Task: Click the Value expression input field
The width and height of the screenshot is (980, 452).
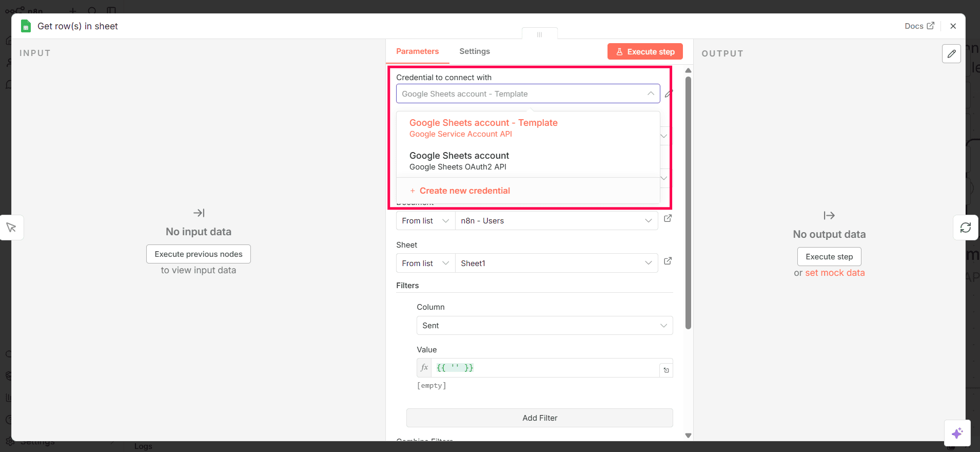Action: coord(544,368)
